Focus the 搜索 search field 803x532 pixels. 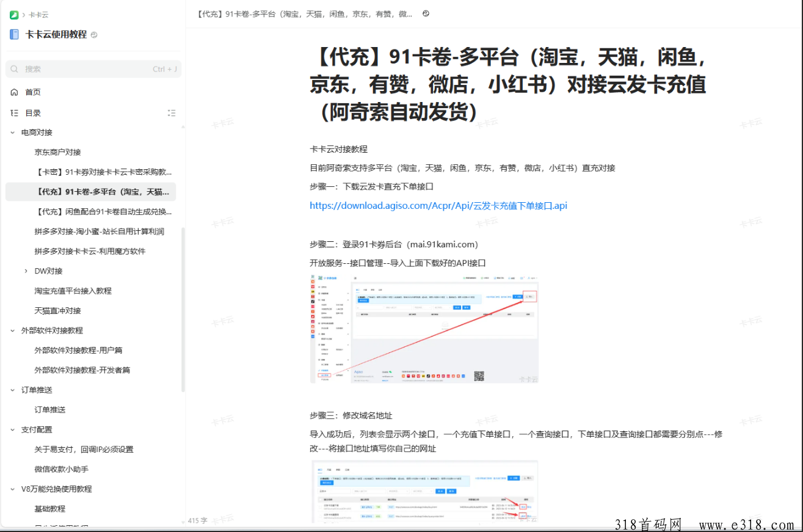click(x=93, y=69)
